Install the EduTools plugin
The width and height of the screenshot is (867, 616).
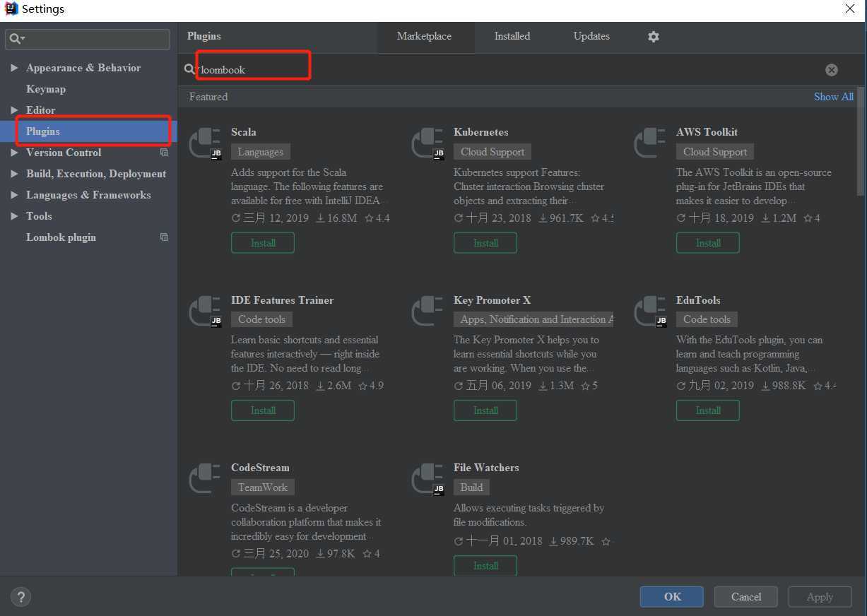[x=708, y=410]
